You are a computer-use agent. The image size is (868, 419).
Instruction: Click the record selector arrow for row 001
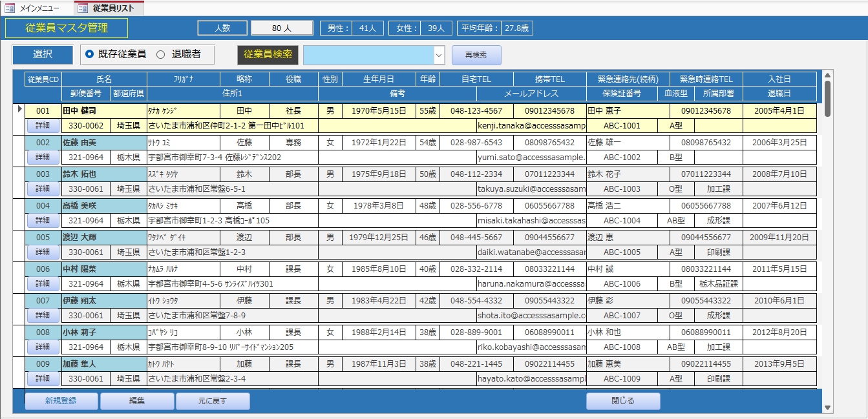click(19, 110)
